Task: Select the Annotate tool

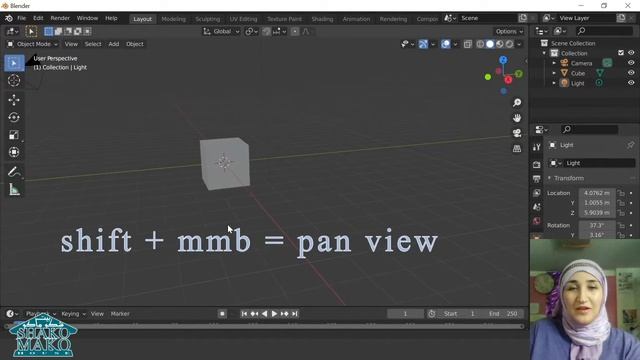Action: tap(14, 172)
